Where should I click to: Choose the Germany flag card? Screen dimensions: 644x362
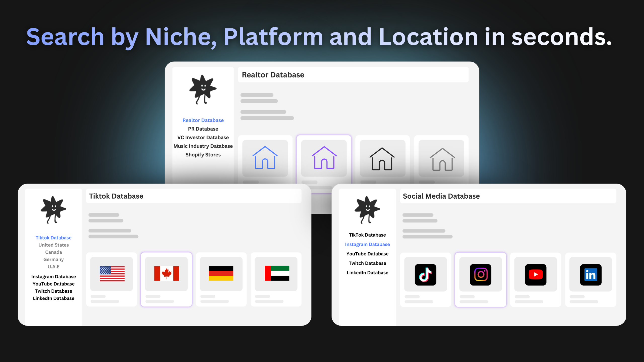pyautogui.click(x=221, y=274)
